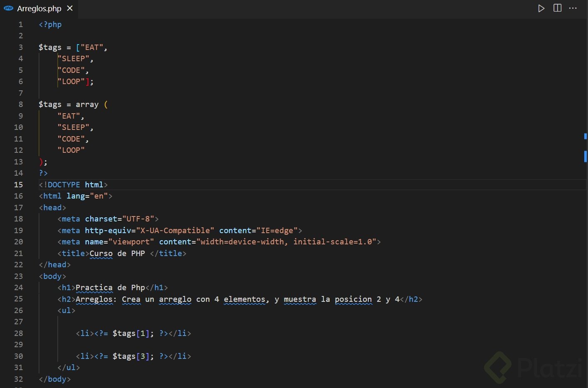The width and height of the screenshot is (588, 388).
Task: Click the "UTF-8" charset value
Action: 138,219
